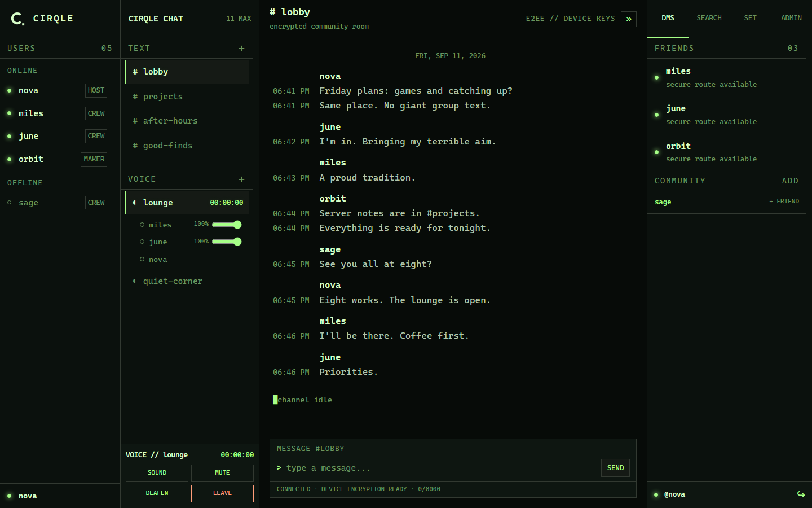Click nova's online status dot in users list
Viewport: 812px width, 508px height.
tap(9, 90)
